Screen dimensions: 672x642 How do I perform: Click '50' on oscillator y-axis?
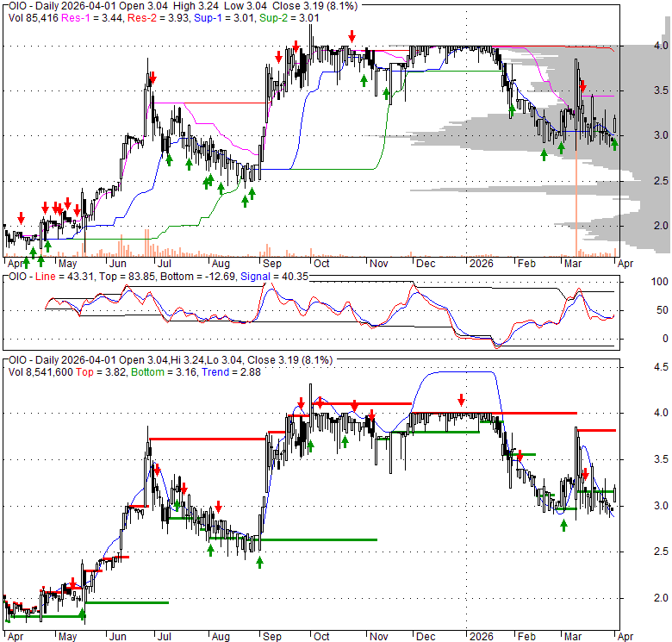coord(663,310)
